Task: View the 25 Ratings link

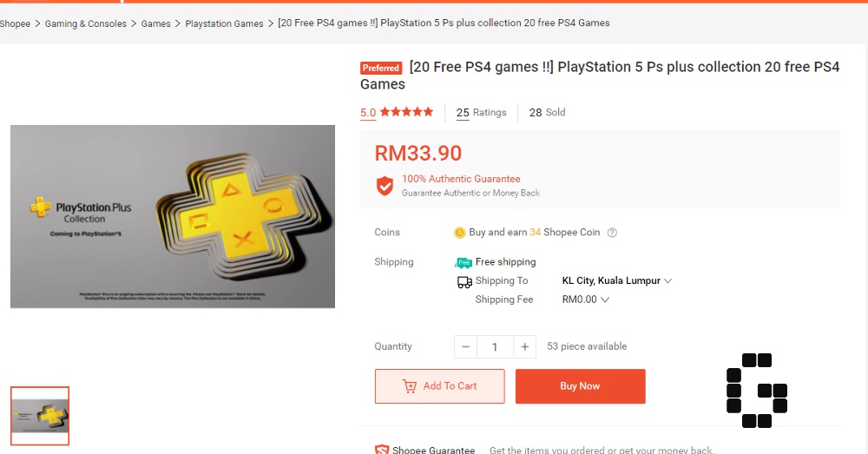Action: click(x=481, y=113)
